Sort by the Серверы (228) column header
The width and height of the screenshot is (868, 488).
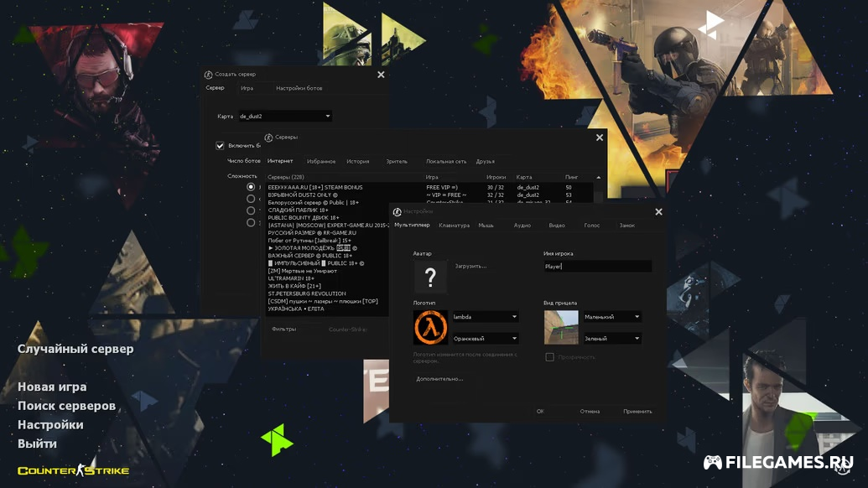(286, 177)
